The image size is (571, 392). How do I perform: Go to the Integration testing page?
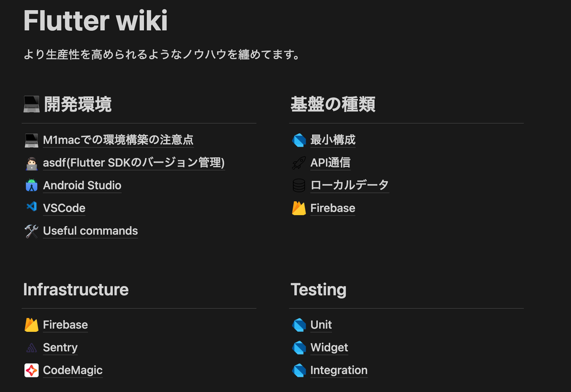pyautogui.click(x=339, y=370)
